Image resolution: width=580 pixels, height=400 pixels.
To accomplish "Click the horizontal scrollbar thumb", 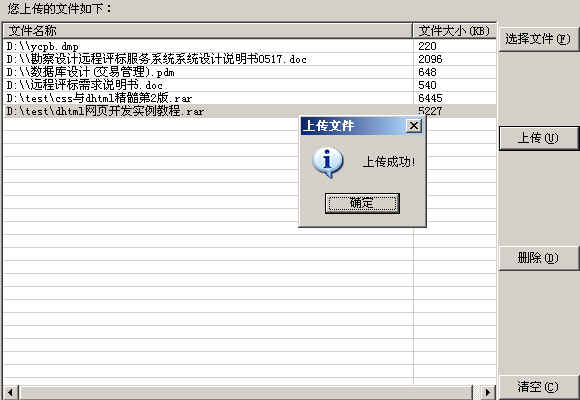I will [245, 392].
